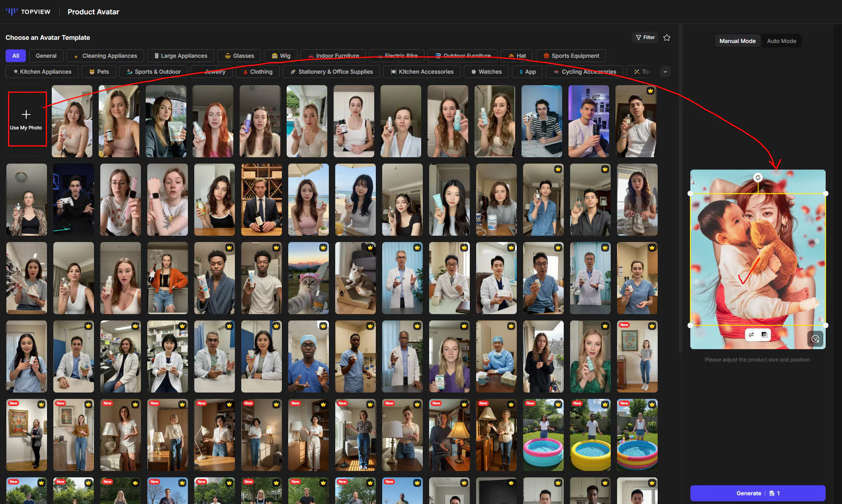Image resolution: width=842 pixels, height=504 pixels.
Task: Open the Kitchen Appliances category
Action: pyautogui.click(x=42, y=72)
